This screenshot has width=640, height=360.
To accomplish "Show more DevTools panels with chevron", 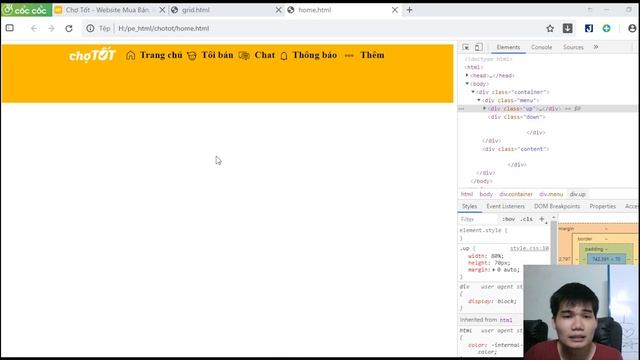I will click(x=596, y=47).
